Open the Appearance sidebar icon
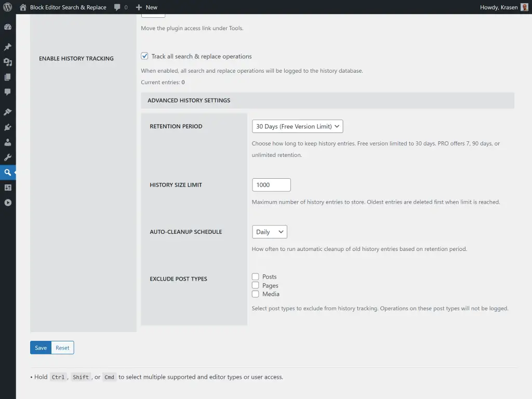The height and width of the screenshot is (399, 532). [x=7, y=111]
